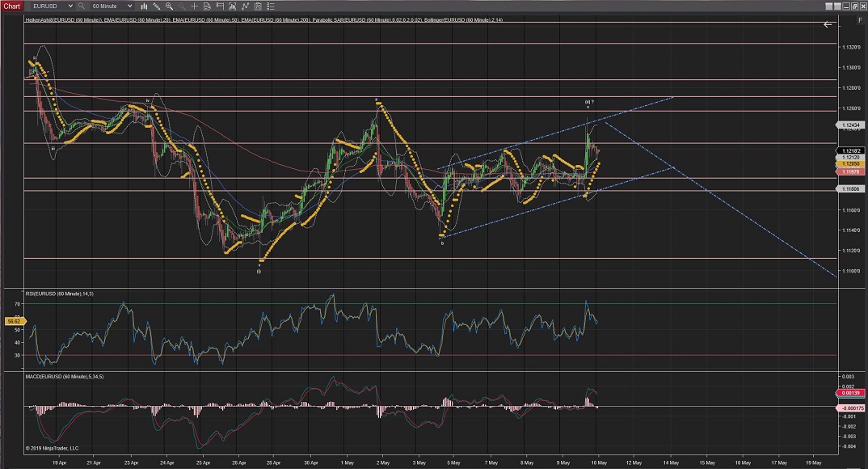
Task: Open the Indicators icon in toolbar
Action: [245, 6]
